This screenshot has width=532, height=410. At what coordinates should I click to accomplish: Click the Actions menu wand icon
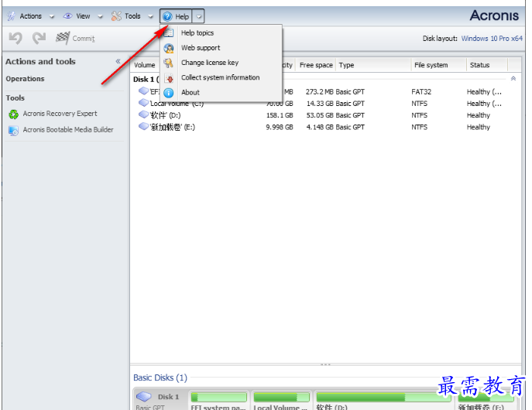11,16
